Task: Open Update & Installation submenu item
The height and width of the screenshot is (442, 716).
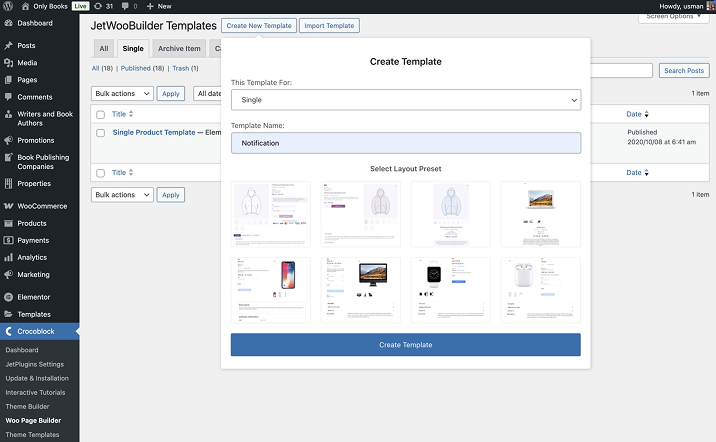Action: pyautogui.click(x=37, y=378)
